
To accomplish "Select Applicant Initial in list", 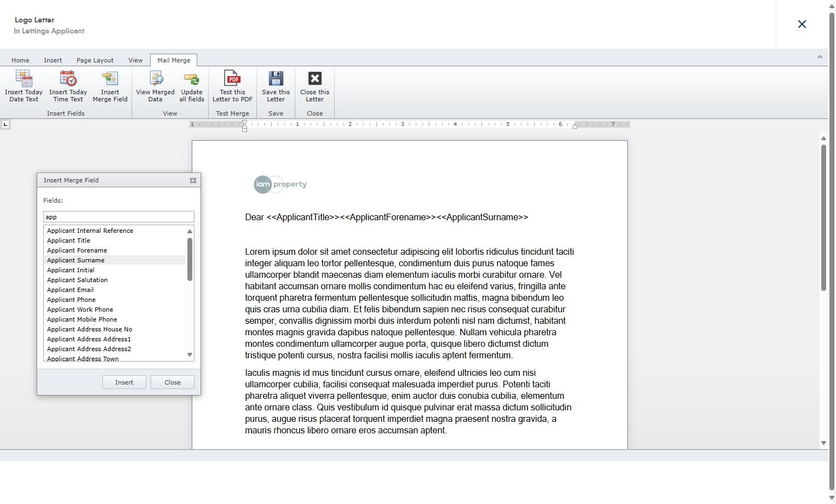I will click(114, 270).
